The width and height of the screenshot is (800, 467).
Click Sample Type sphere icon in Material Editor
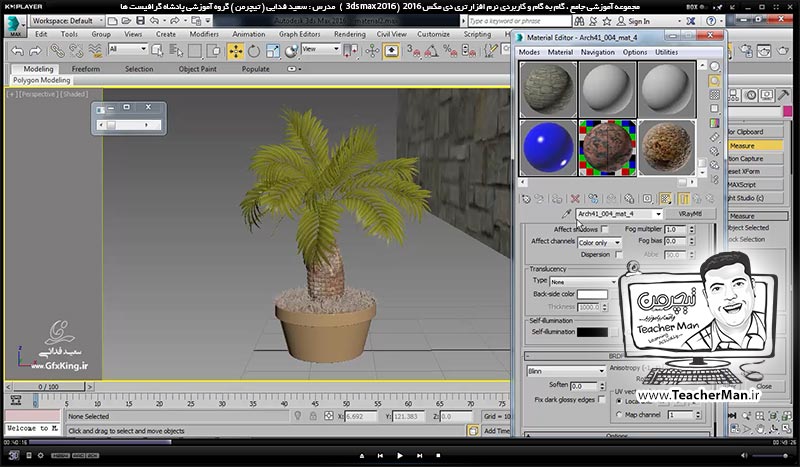click(715, 66)
